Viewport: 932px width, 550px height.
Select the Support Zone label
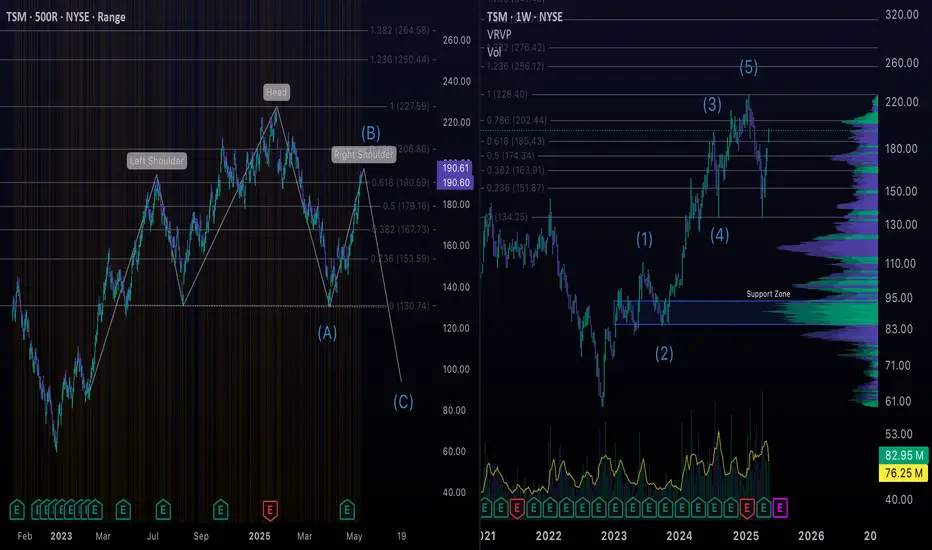(x=768, y=294)
